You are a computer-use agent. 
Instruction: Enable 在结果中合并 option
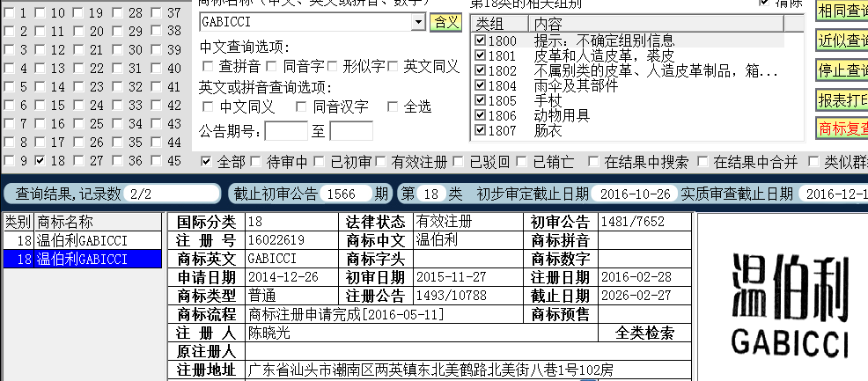[x=703, y=162]
